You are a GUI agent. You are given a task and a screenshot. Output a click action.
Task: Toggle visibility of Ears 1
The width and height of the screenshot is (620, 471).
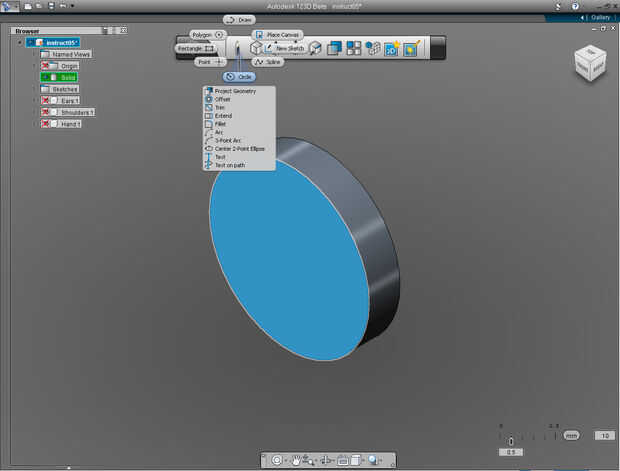tap(45, 100)
